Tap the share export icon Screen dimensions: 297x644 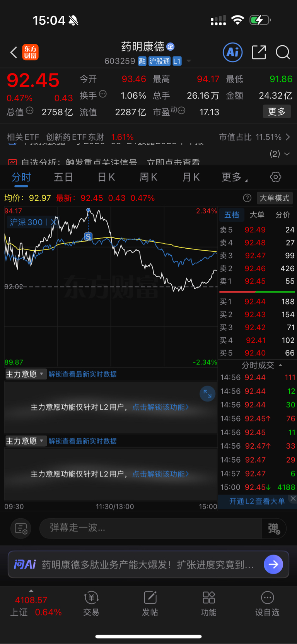click(x=259, y=52)
